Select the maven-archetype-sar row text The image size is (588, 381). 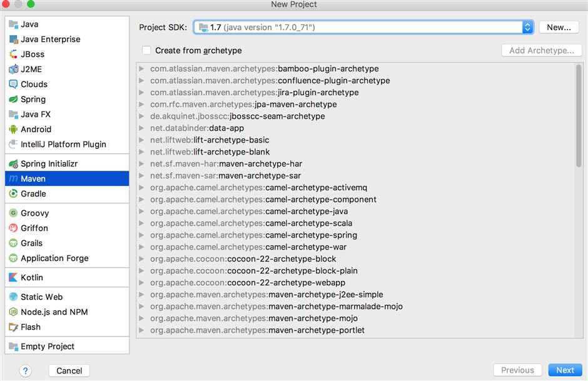pos(225,176)
